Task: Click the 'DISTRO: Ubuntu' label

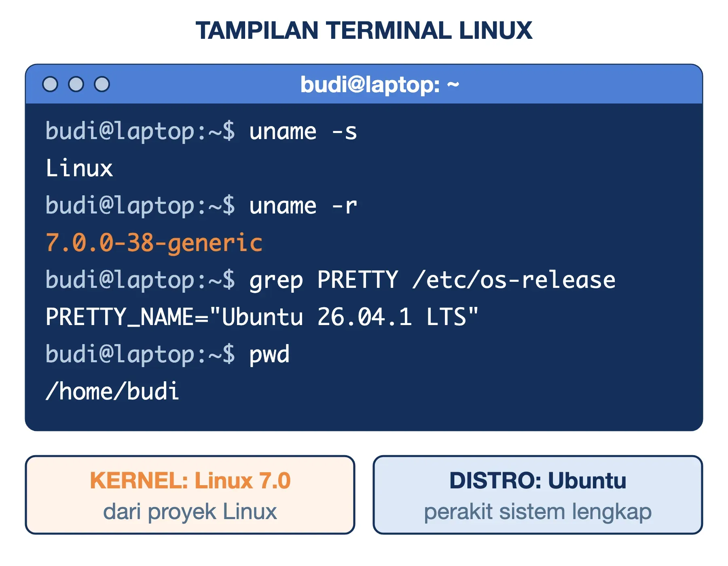Action: pos(538,480)
